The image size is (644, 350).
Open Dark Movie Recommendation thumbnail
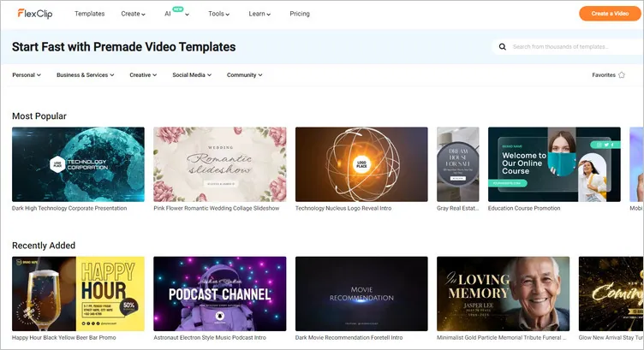(361, 294)
